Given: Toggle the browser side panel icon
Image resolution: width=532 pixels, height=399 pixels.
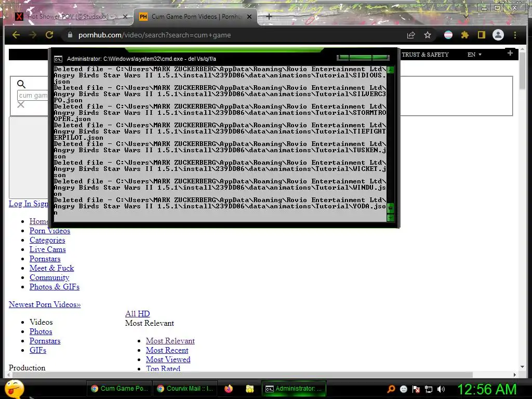Looking at the screenshot, I should (x=482, y=35).
